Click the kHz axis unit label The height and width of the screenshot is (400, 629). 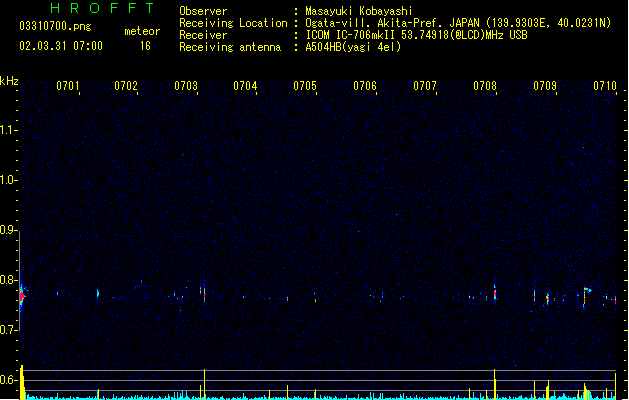point(9,81)
